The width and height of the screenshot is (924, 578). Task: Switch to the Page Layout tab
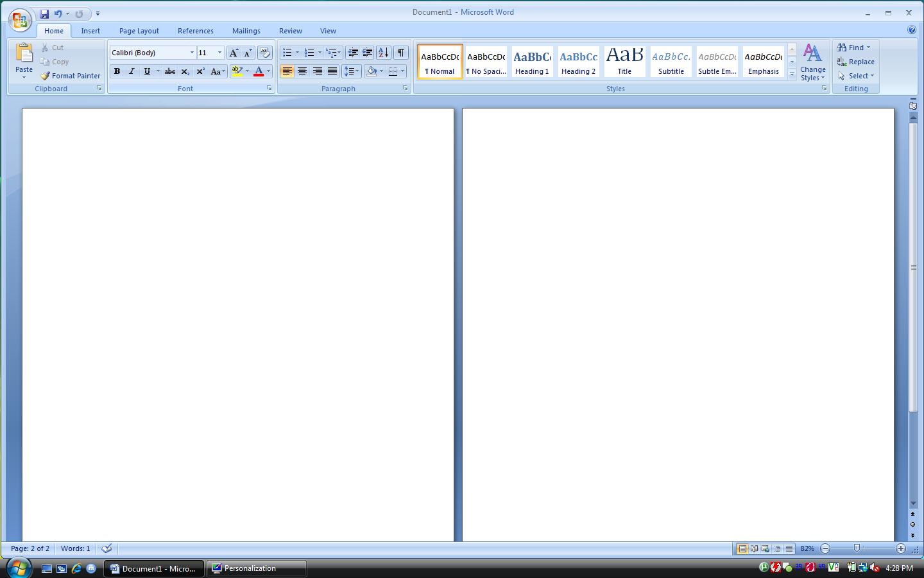coord(139,31)
